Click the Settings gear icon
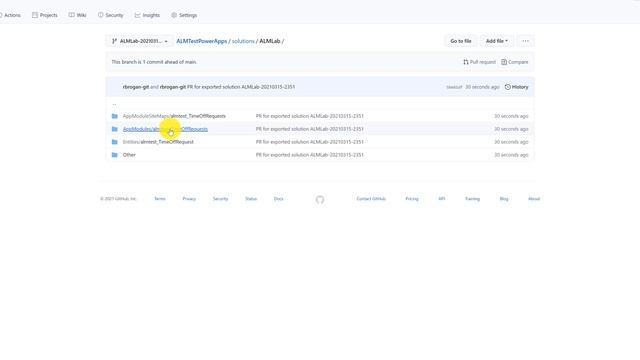Viewport: 640px width, 360px height. (x=174, y=15)
